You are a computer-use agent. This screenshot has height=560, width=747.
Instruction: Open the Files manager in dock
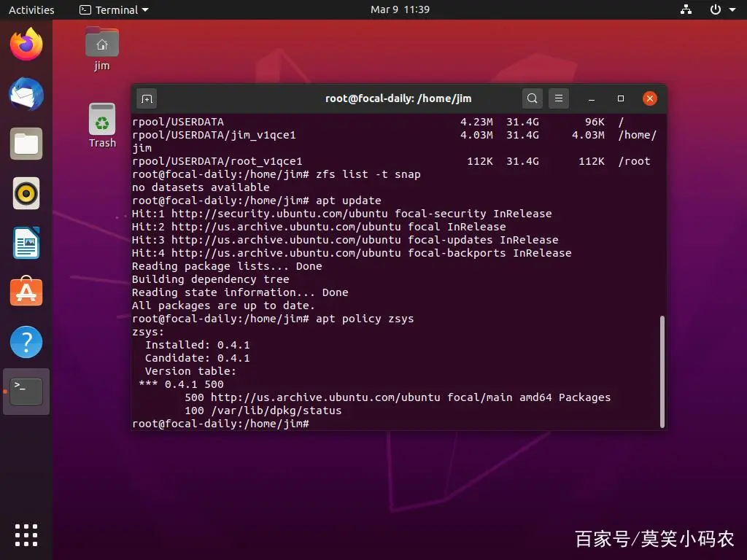(26, 144)
